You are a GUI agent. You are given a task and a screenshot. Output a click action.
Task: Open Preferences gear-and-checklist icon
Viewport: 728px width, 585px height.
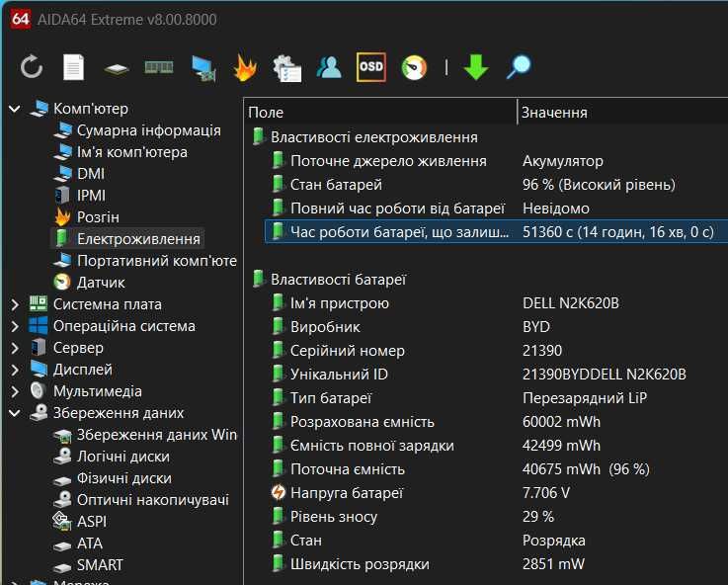coord(286,69)
